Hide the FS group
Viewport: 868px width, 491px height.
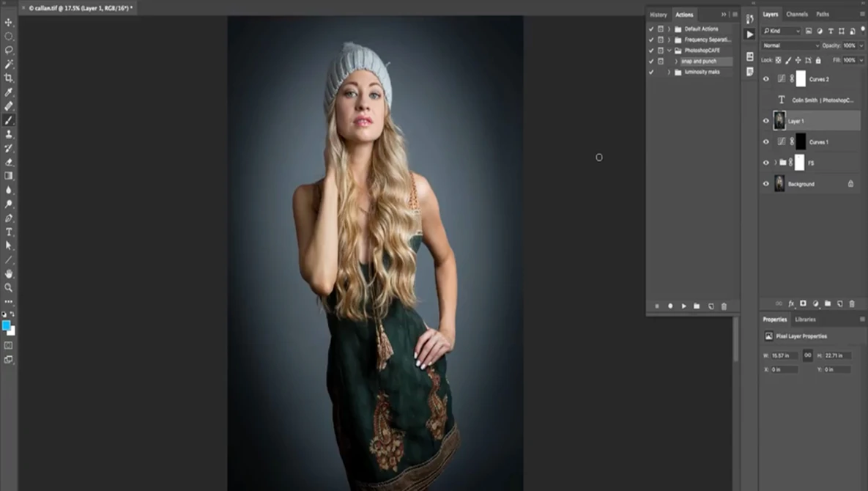pos(766,163)
